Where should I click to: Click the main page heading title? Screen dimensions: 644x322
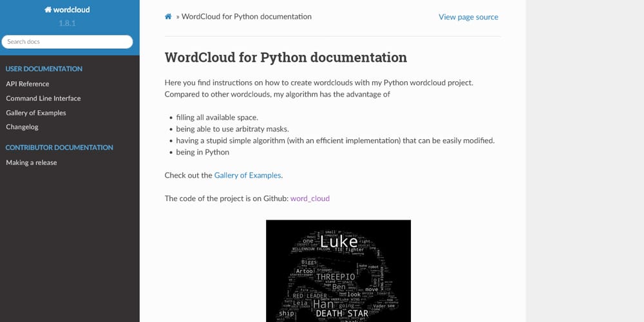coord(285,57)
